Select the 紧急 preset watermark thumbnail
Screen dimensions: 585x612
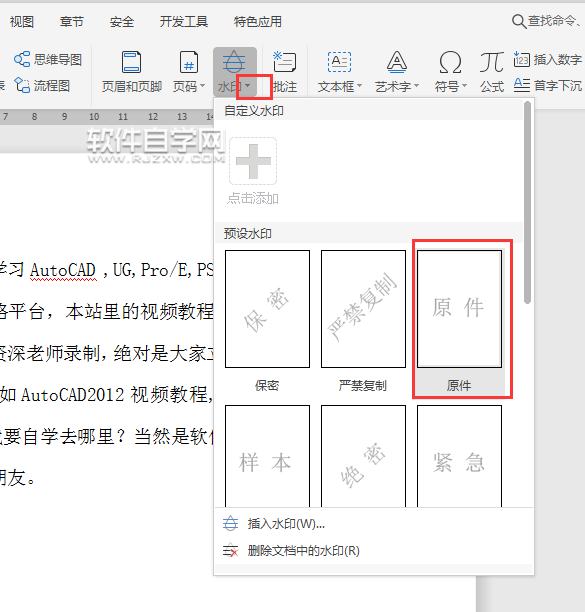coord(459,456)
